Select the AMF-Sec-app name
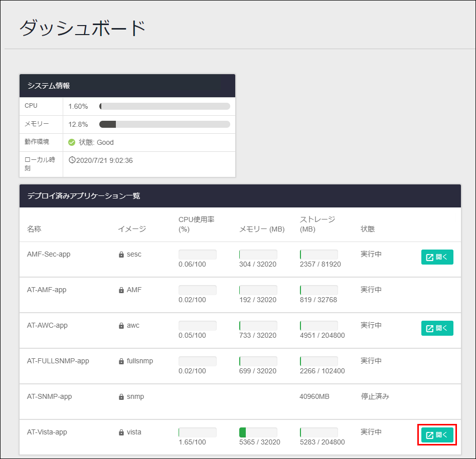This screenshot has height=459, width=476. (49, 254)
